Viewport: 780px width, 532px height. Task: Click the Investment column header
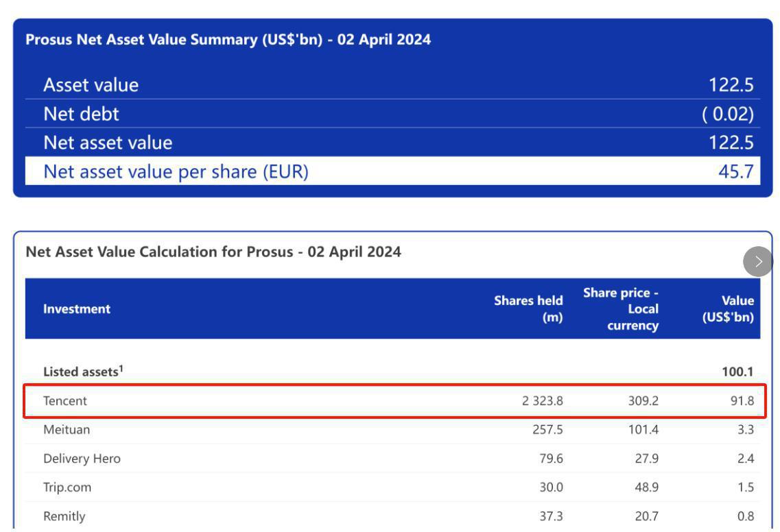(77, 309)
